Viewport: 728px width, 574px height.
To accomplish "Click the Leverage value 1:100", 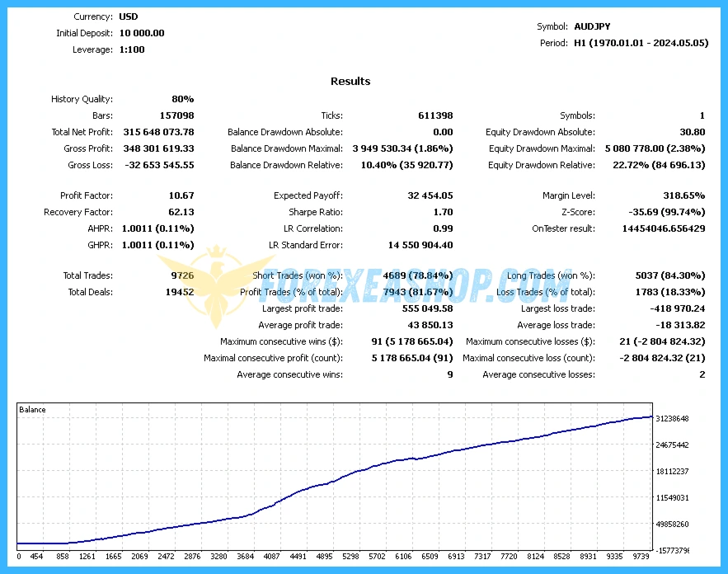I will [132, 49].
